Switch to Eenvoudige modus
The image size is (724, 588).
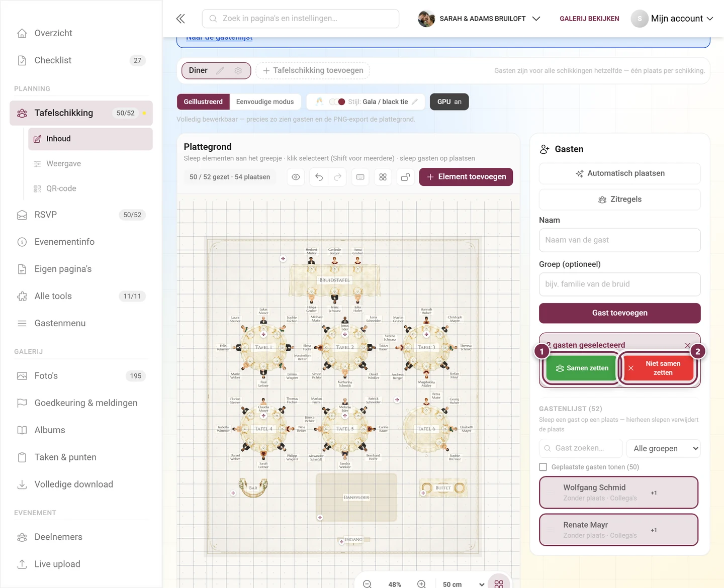pyautogui.click(x=265, y=102)
